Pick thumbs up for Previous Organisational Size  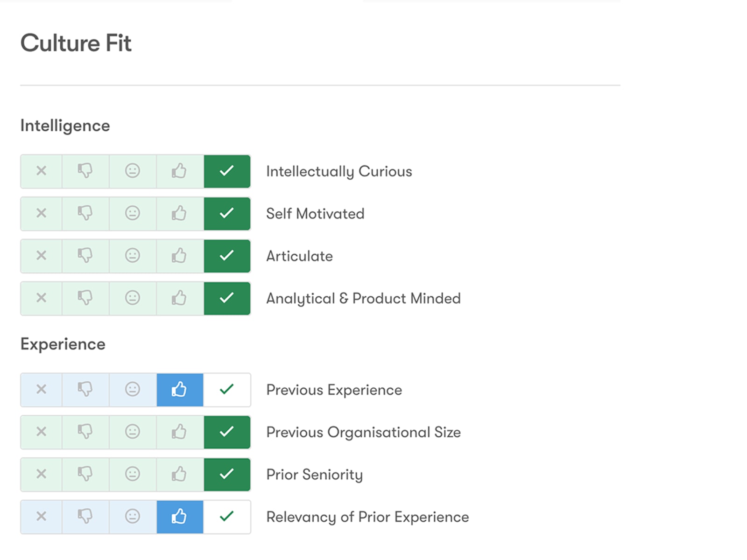click(x=180, y=432)
